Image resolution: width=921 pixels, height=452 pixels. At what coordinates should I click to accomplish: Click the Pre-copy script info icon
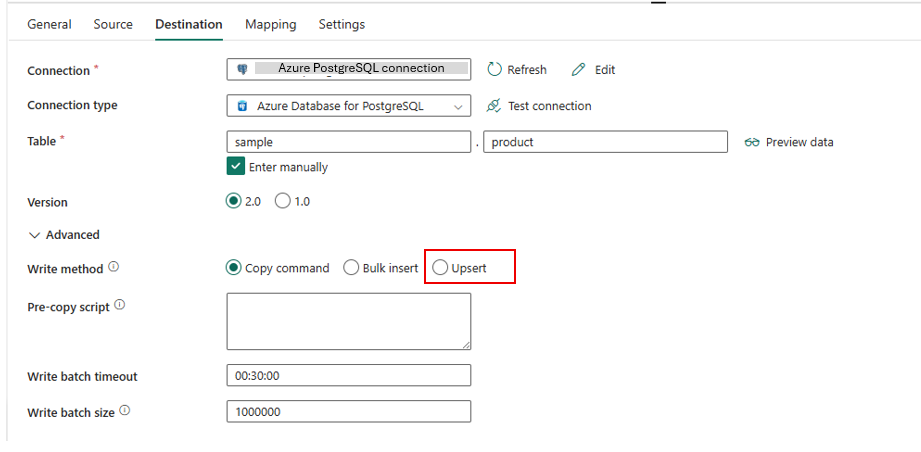point(119,305)
